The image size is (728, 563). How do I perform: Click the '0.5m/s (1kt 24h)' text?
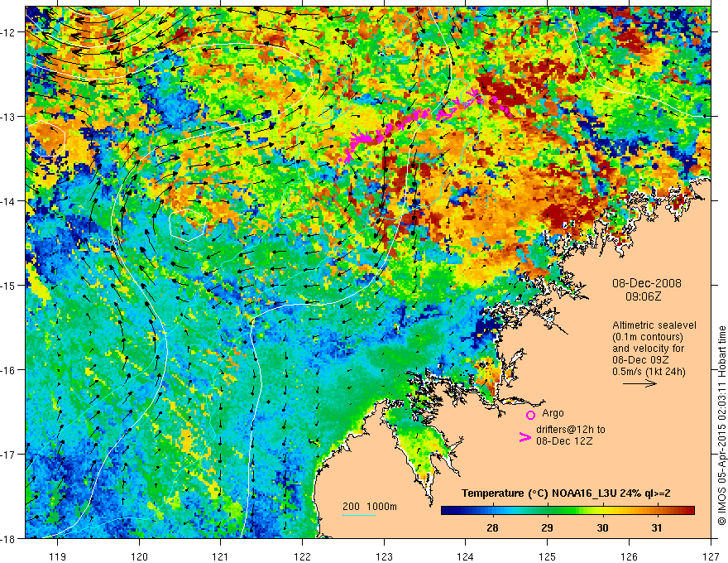point(649,372)
